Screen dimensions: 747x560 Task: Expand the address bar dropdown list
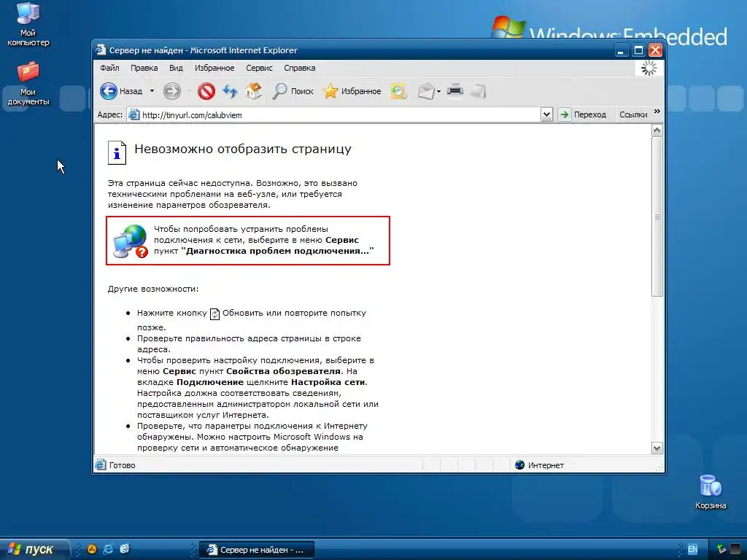(x=546, y=114)
